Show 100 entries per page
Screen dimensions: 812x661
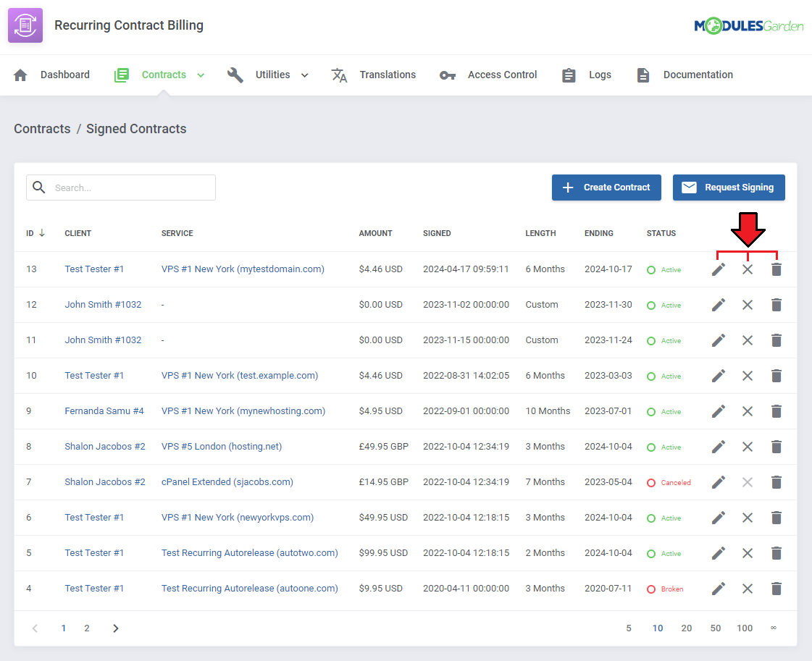pos(745,628)
